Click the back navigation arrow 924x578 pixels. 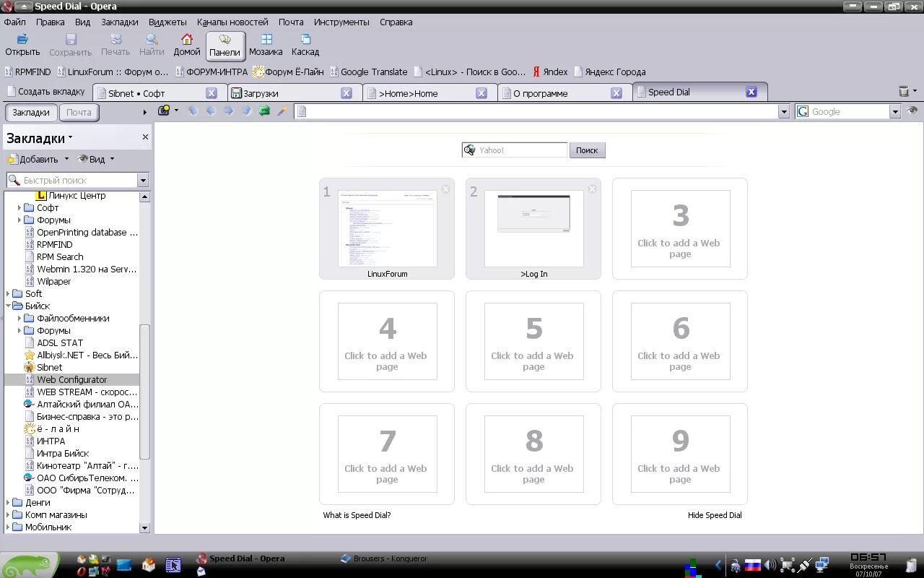pos(211,111)
